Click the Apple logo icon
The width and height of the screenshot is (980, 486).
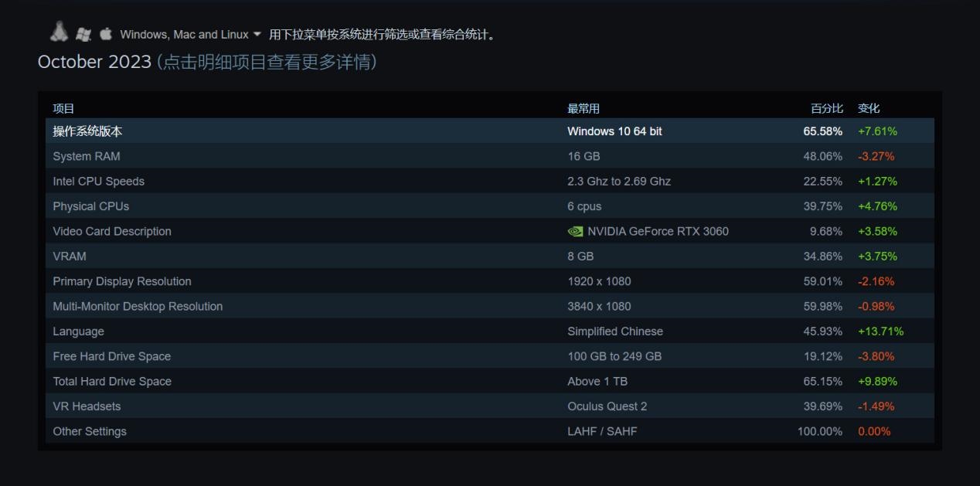click(106, 34)
